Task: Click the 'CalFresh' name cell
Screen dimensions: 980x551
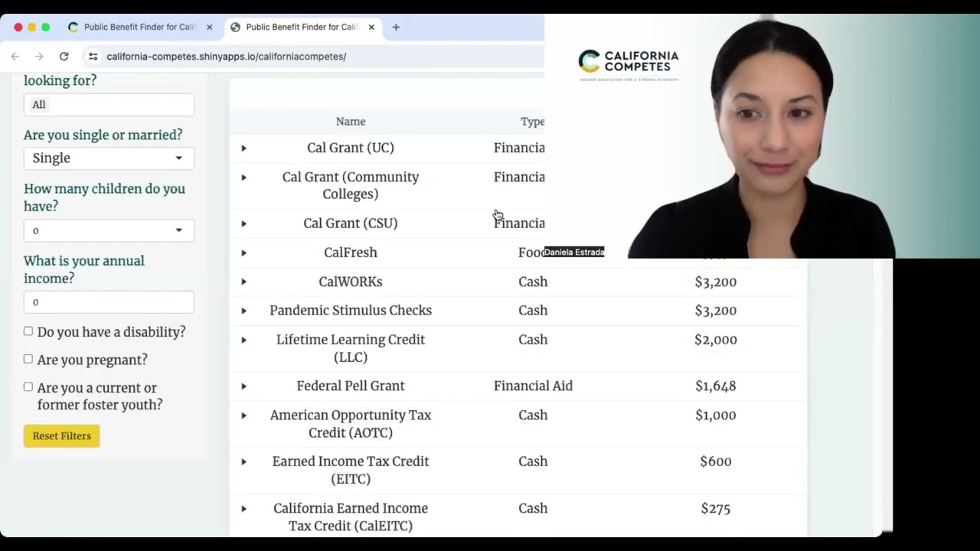Action: pos(351,253)
